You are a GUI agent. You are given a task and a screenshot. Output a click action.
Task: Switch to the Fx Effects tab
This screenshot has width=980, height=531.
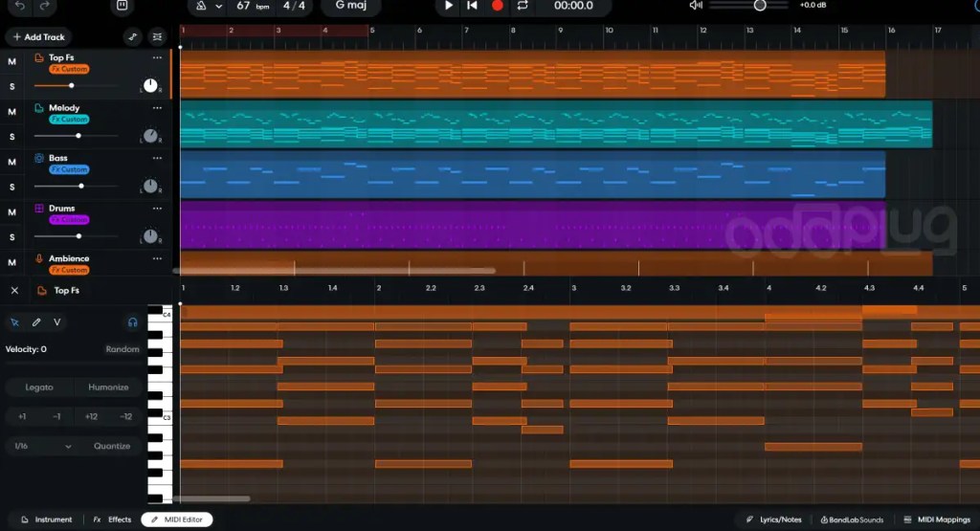point(113,520)
